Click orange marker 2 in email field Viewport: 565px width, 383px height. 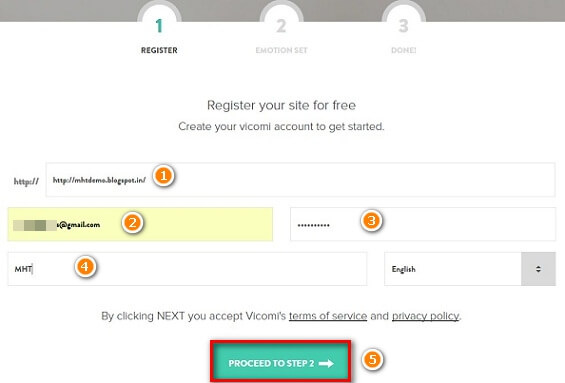coord(132,223)
